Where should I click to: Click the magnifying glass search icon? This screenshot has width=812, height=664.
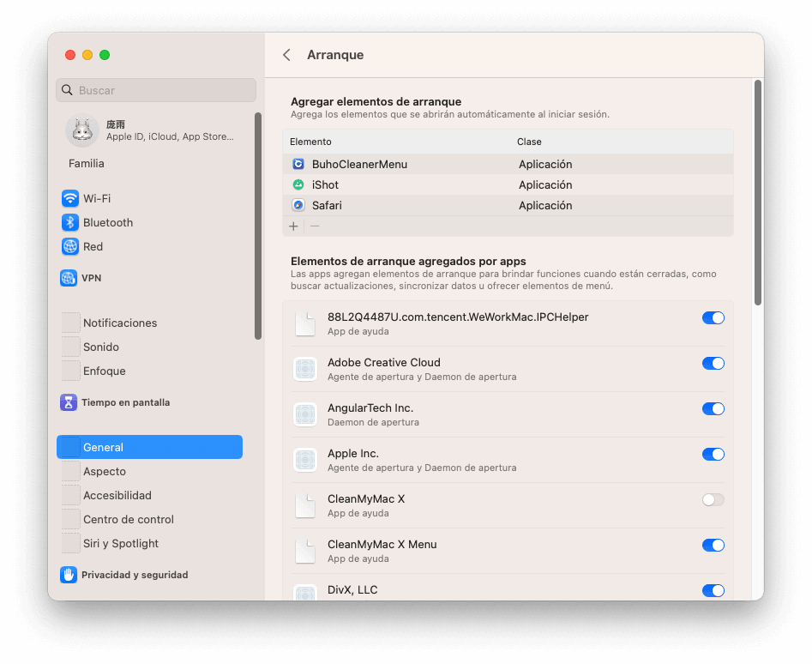[68, 90]
